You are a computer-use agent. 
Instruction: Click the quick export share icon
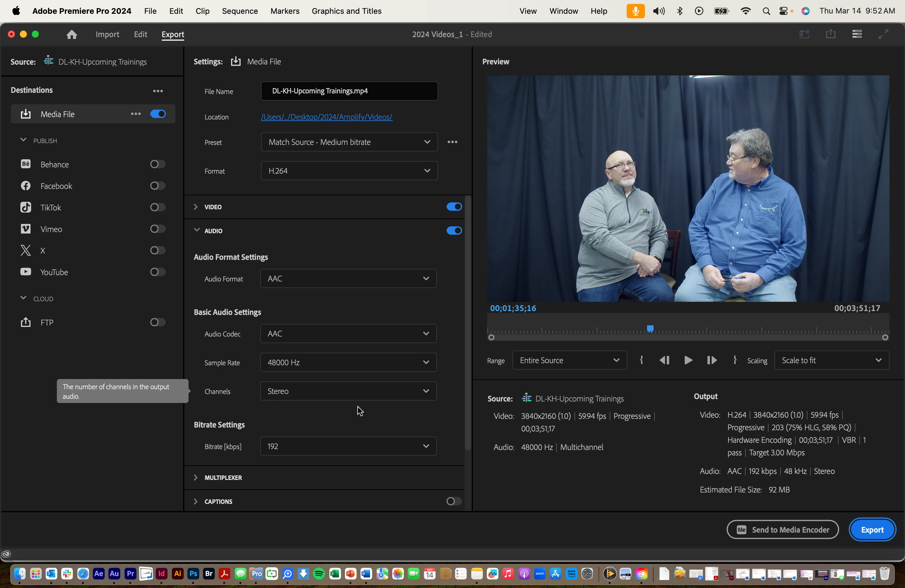click(x=830, y=34)
